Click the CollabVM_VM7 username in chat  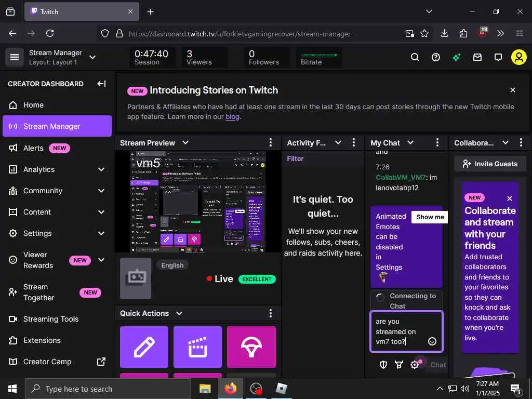401,177
